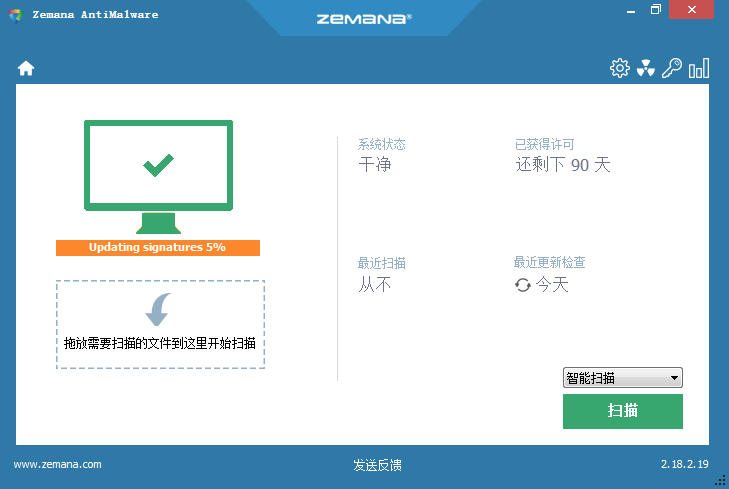
Task: Open reports bar chart icon
Action: pos(699,68)
